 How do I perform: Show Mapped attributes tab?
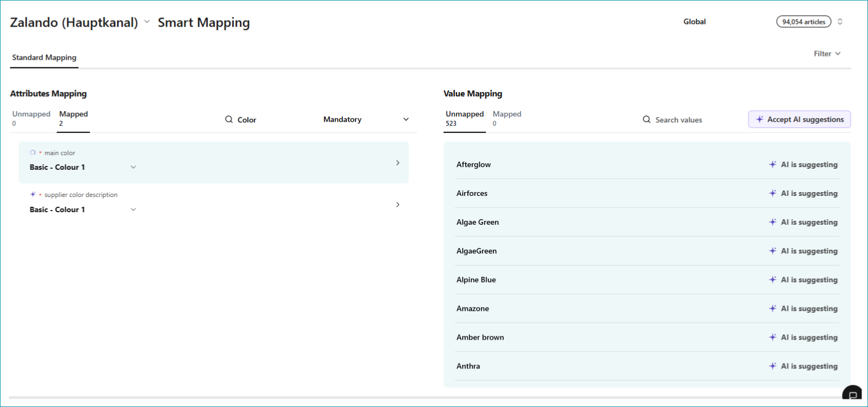point(73,118)
